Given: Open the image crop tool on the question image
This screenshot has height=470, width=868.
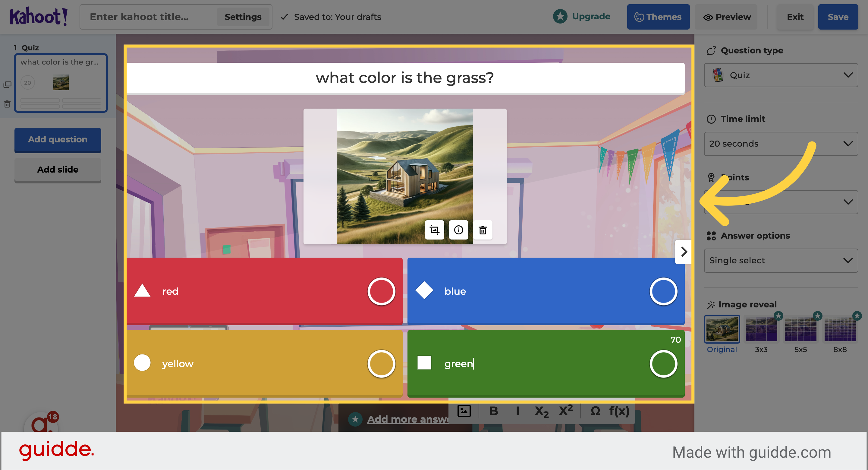Looking at the screenshot, I should pos(435,230).
